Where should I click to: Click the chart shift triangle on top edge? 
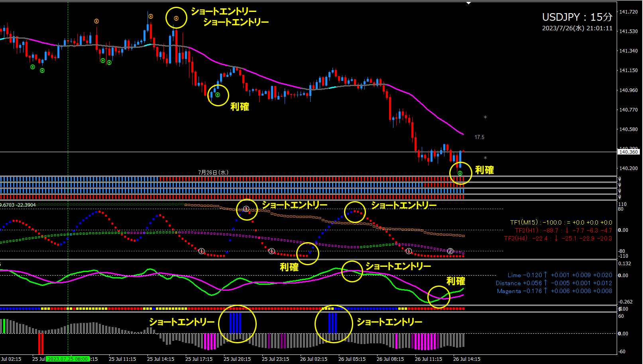coord(469,3)
